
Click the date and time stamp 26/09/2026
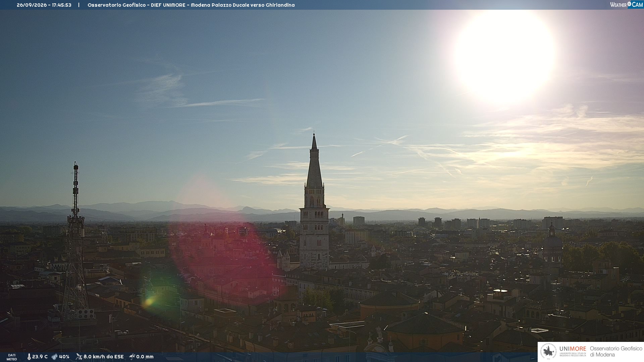(x=44, y=5)
